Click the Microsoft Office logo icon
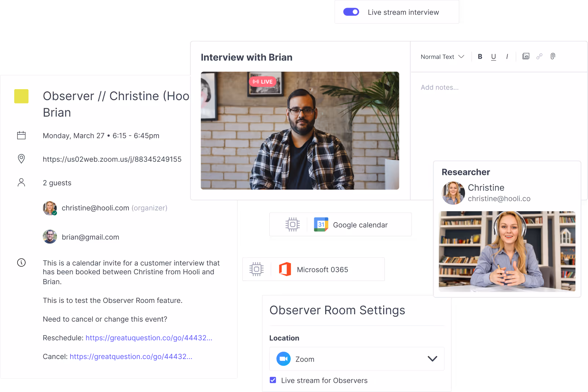This screenshot has height=392, width=588. 285,269
